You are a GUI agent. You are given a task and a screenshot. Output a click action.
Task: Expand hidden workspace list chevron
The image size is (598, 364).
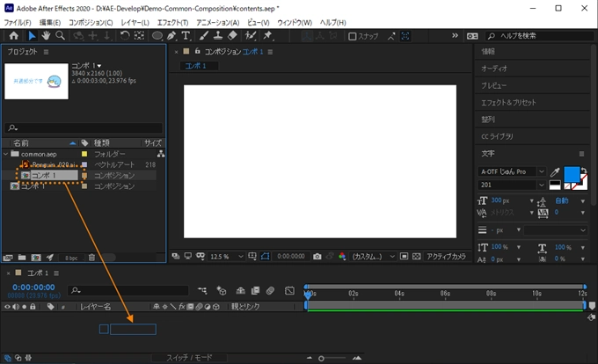[455, 35]
